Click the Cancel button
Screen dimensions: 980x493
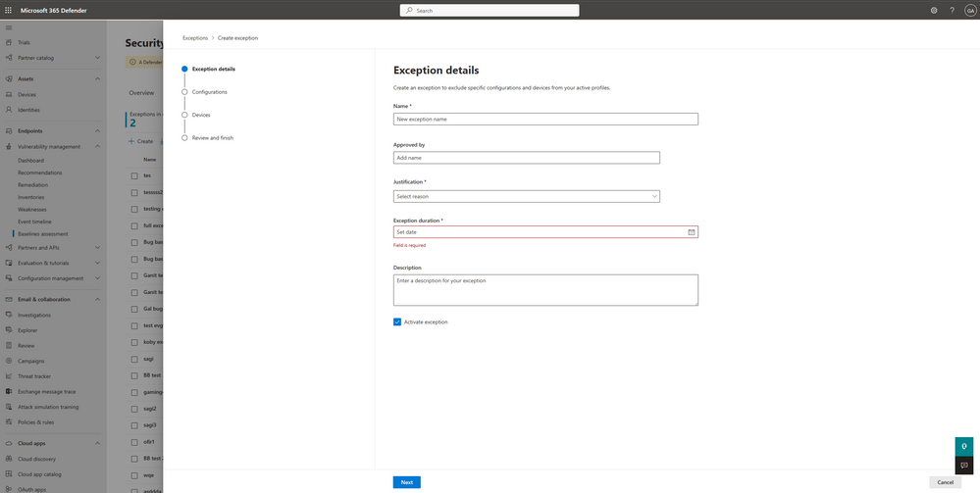945,482
